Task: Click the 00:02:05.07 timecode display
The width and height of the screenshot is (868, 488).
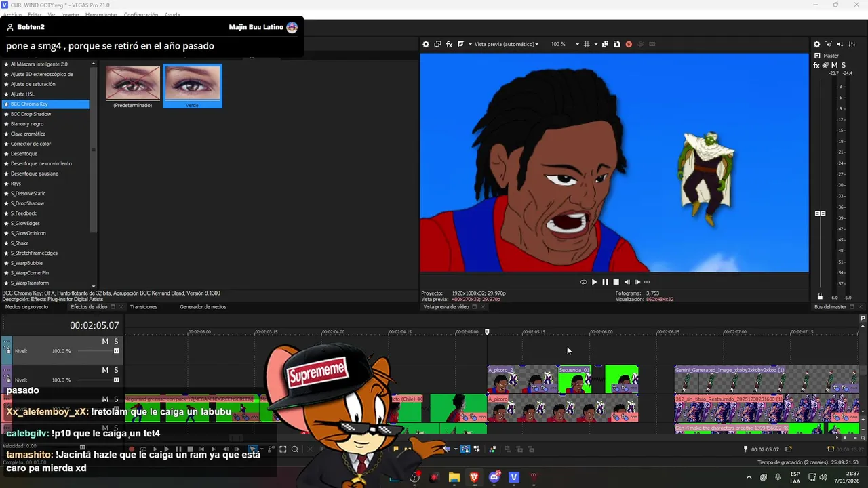Action: coord(94,326)
